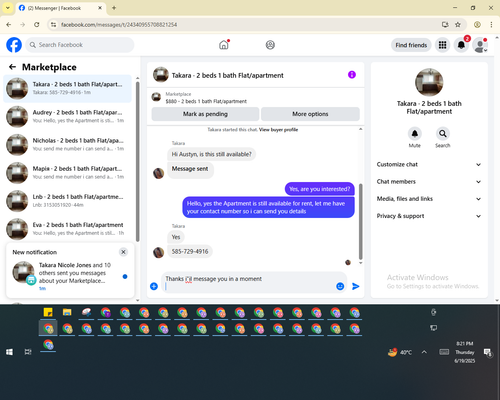Open View buyer profile link
The height and width of the screenshot is (400, 500).
point(278,130)
